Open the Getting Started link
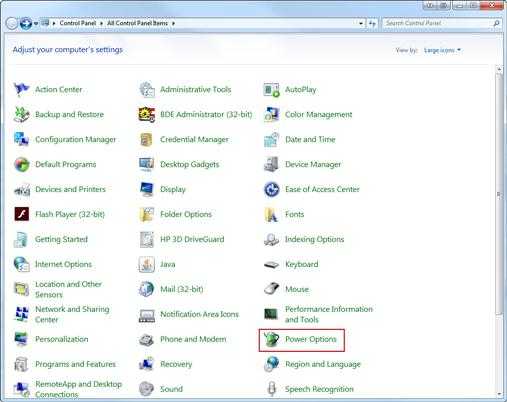 tap(61, 239)
